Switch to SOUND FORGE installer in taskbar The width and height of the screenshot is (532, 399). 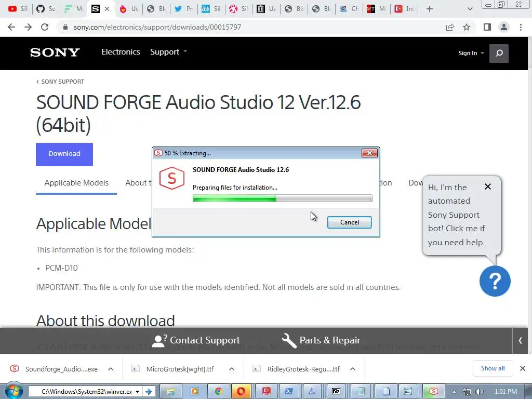click(433, 392)
